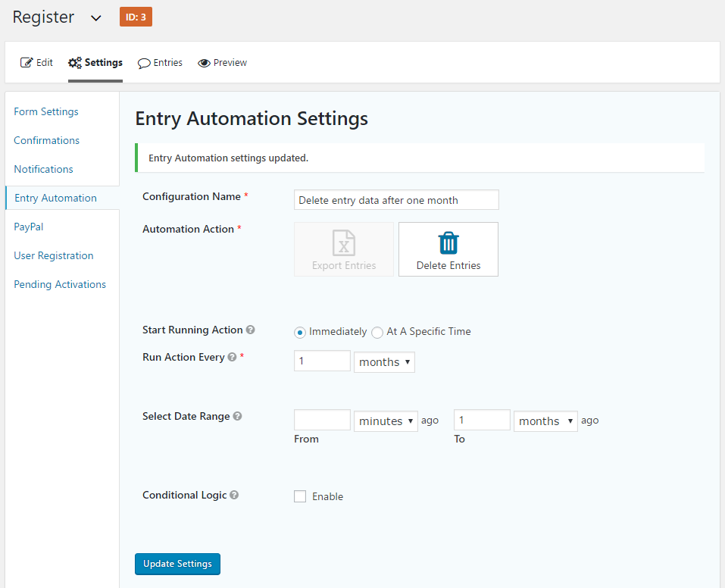Click help icon beside Start Running Action
The image size is (725, 588).
(251, 330)
